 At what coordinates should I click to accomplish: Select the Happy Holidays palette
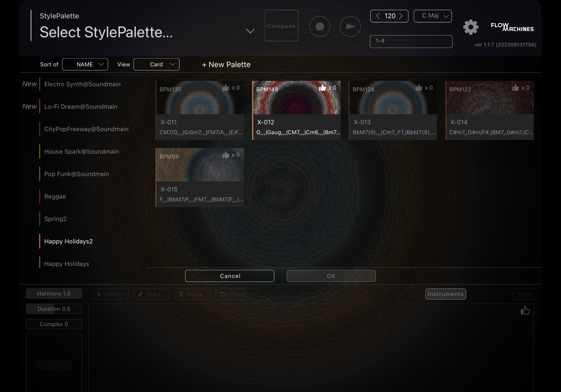coord(66,264)
